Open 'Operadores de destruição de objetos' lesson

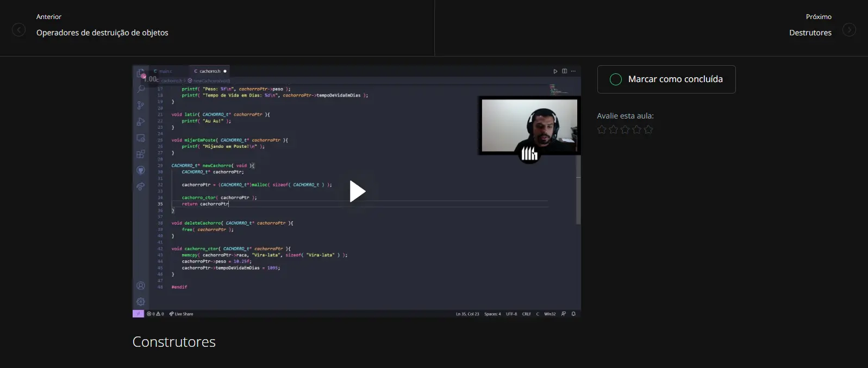(102, 33)
